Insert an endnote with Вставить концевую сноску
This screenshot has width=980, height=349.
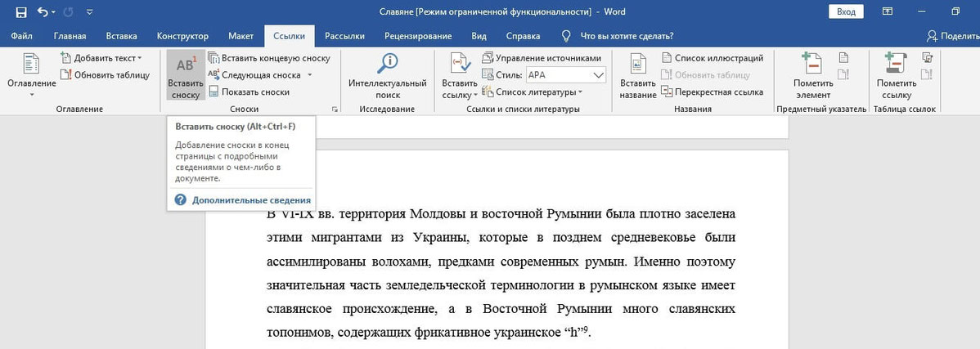point(269,58)
